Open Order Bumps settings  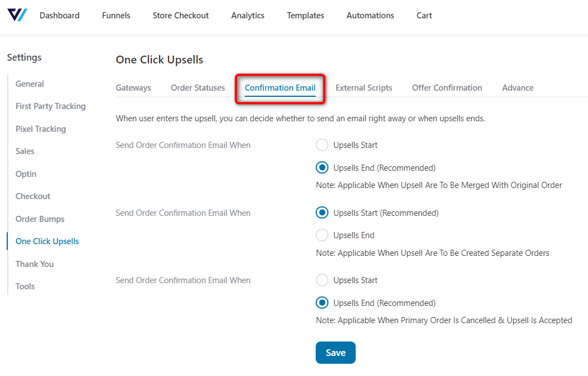40,219
